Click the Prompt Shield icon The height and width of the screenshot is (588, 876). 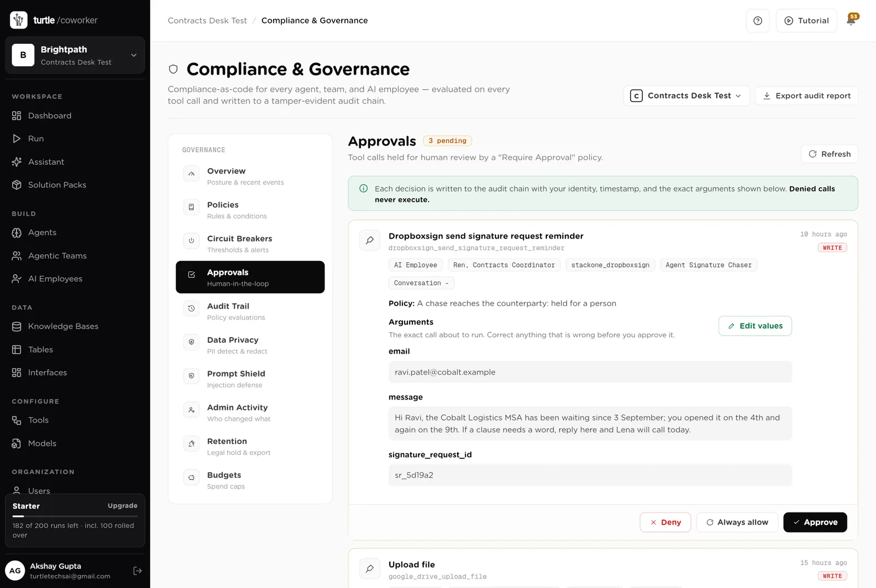point(191,376)
